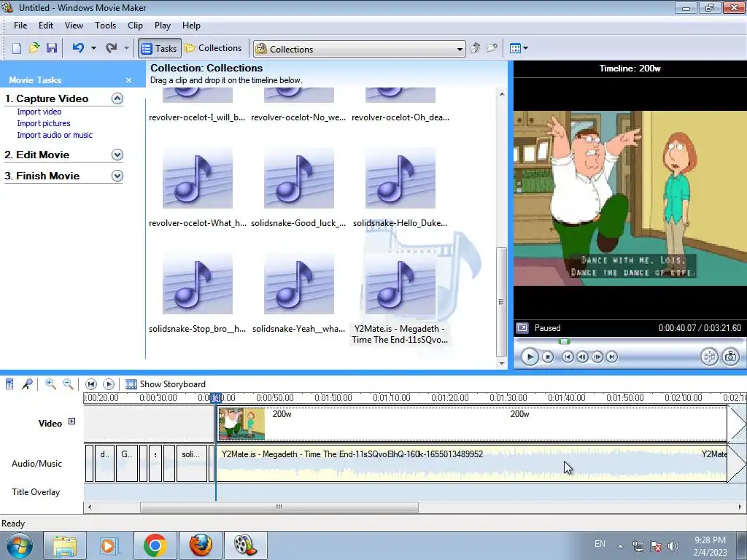Step to the next frame
Viewport: 747px width, 560px height.
click(597, 357)
